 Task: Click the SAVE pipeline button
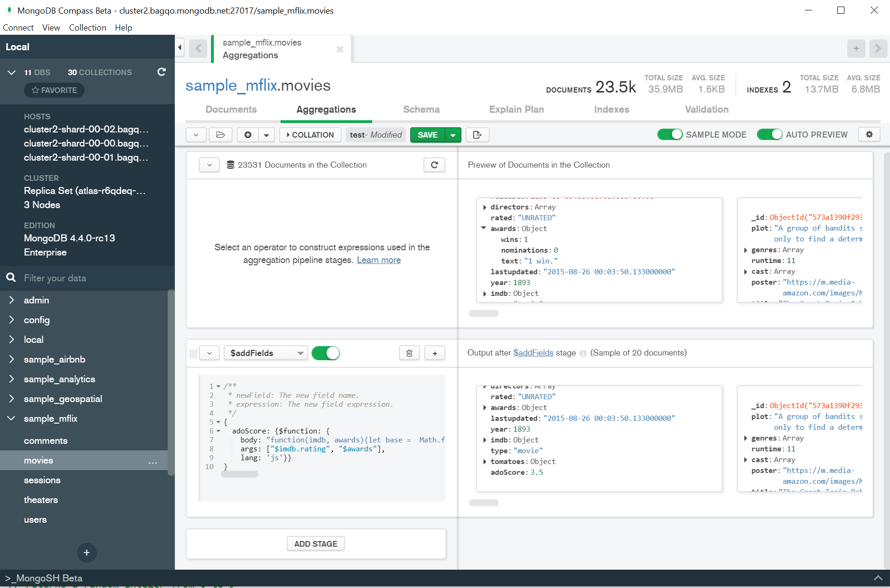tap(428, 135)
